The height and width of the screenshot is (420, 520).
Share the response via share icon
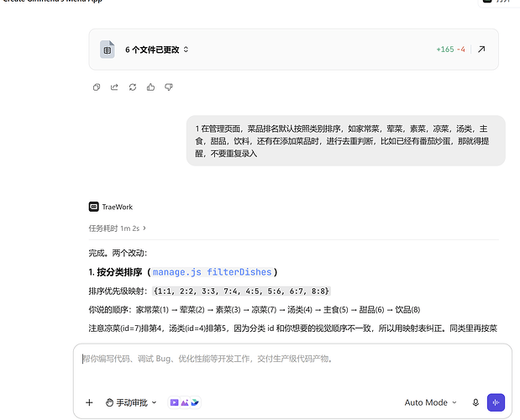[114, 87]
